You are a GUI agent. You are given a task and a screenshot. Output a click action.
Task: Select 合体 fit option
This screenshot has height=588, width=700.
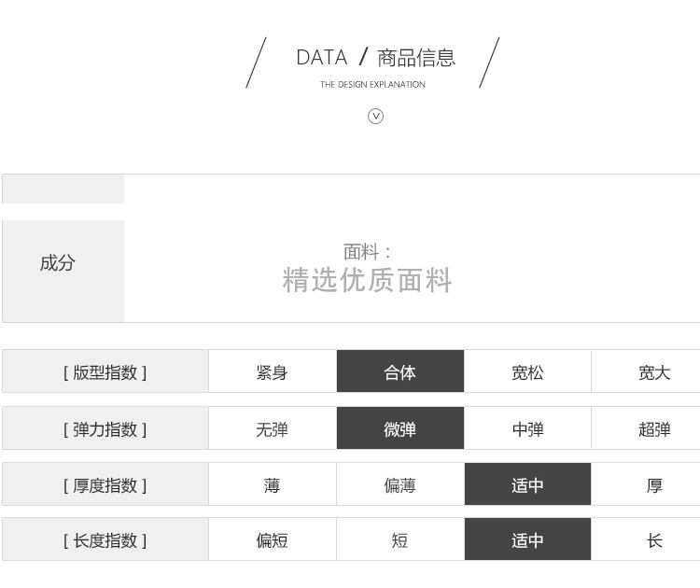coord(399,372)
